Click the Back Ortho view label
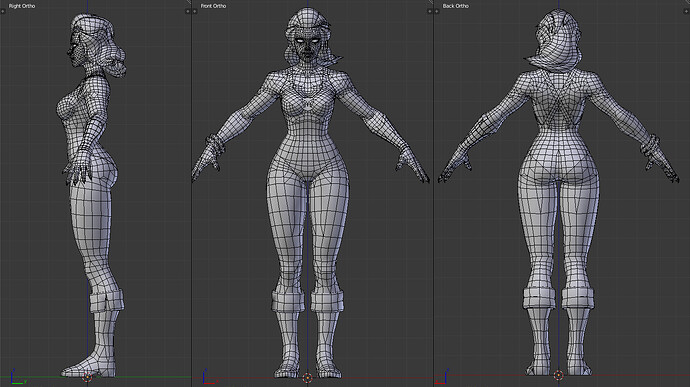The image size is (690, 387). 455,6
